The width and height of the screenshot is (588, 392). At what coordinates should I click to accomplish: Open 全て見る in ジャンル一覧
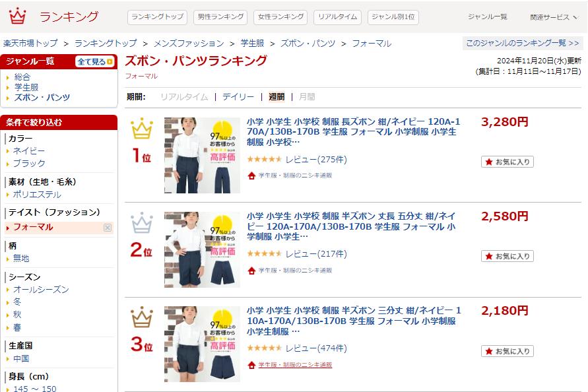(95, 61)
